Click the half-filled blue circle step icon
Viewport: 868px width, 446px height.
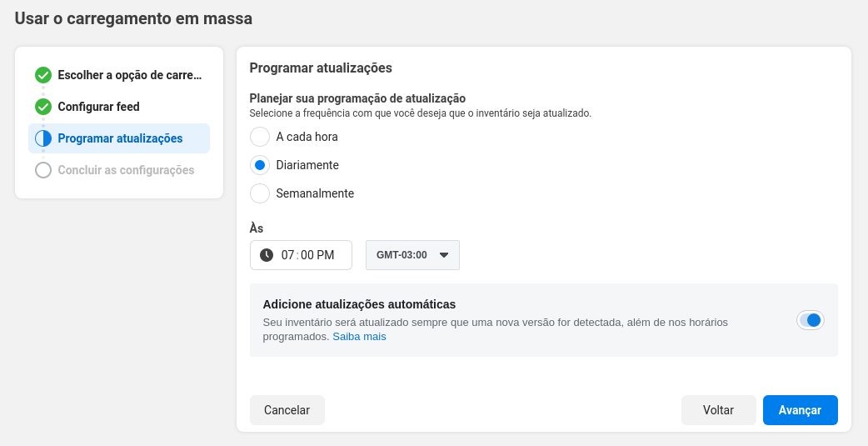click(x=43, y=138)
